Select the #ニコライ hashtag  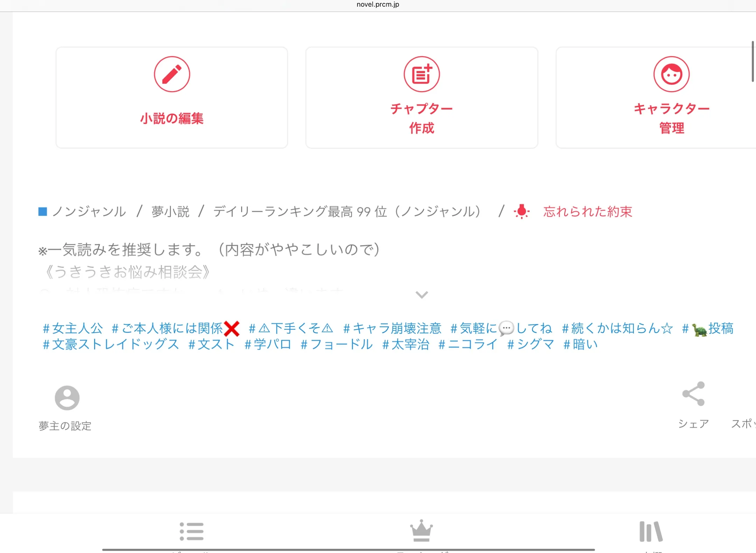[x=468, y=344]
